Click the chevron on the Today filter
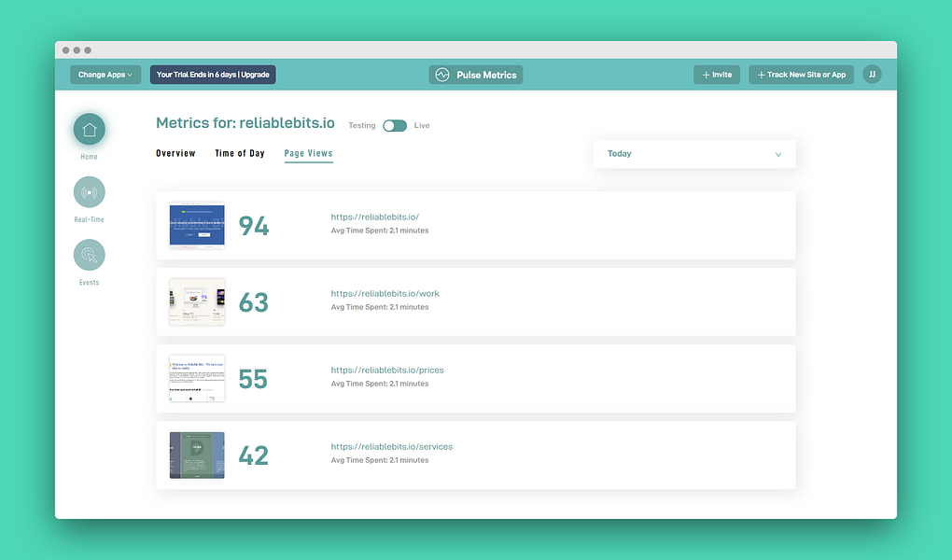Screen dimensions: 952x560 pos(778,153)
